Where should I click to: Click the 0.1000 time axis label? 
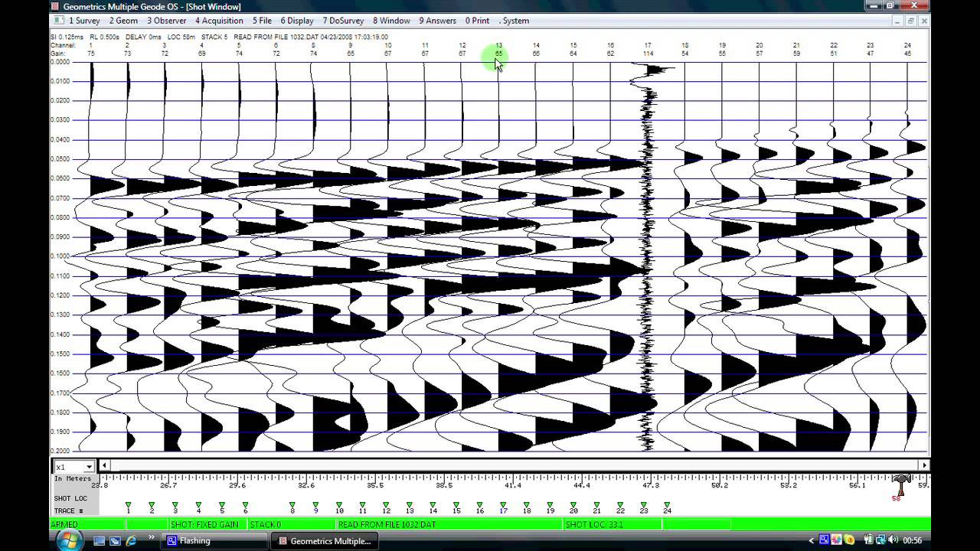60,256
